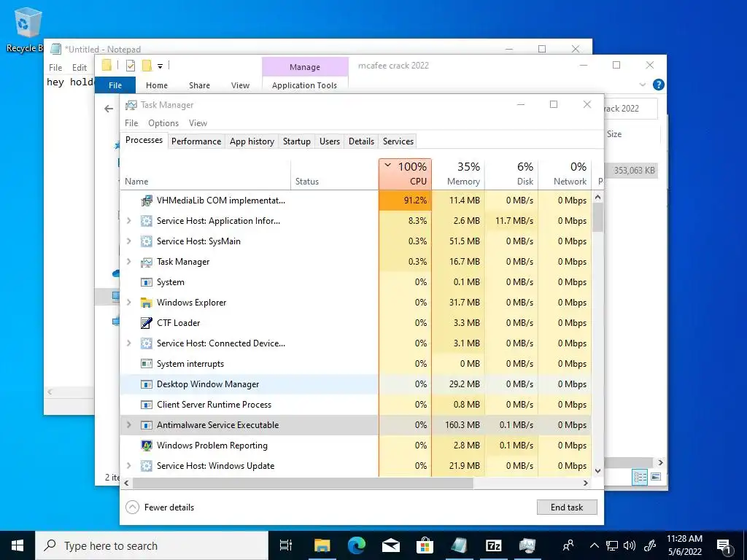Open the Windows Start button
Image resolution: width=747 pixels, height=560 pixels.
(x=18, y=545)
